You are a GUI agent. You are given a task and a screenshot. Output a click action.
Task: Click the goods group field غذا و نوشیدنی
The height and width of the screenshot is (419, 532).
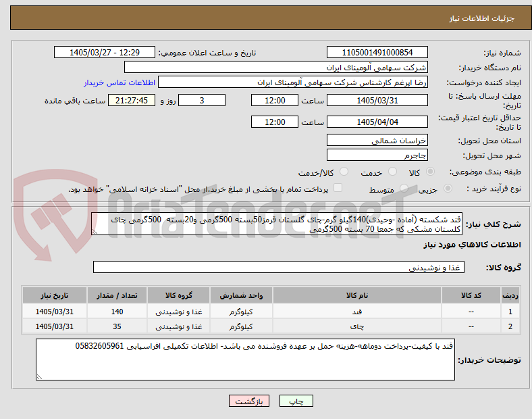(x=279, y=267)
